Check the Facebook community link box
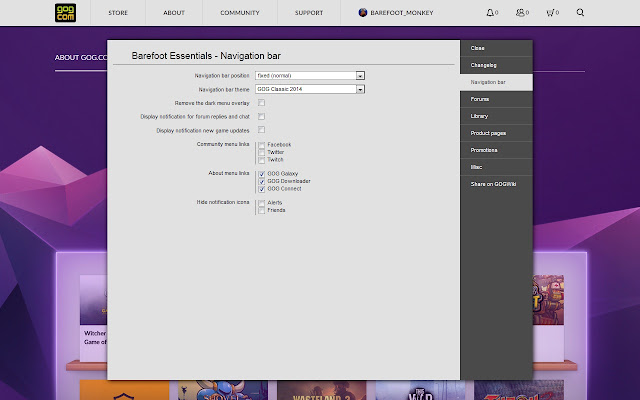 point(262,145)
